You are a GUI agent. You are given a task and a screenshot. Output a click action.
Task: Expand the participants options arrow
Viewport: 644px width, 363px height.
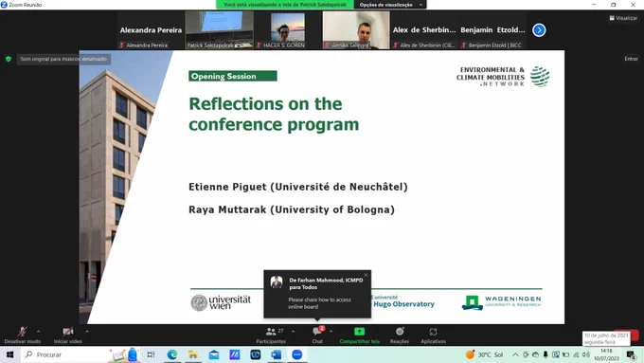pos(294,332)
